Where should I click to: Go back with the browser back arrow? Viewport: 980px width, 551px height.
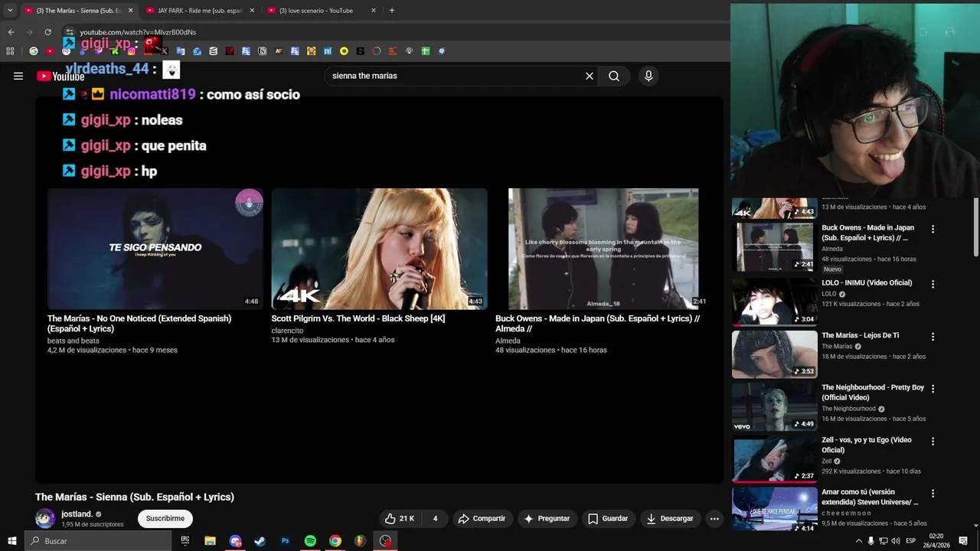(11, 32)
